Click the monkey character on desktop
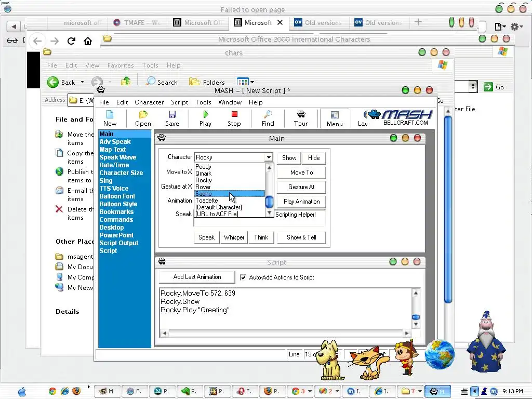 point(406,357)
